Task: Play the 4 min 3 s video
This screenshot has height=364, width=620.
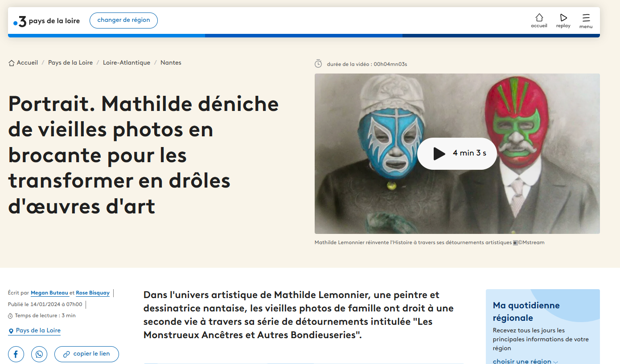Action: (x=457, y=153)
